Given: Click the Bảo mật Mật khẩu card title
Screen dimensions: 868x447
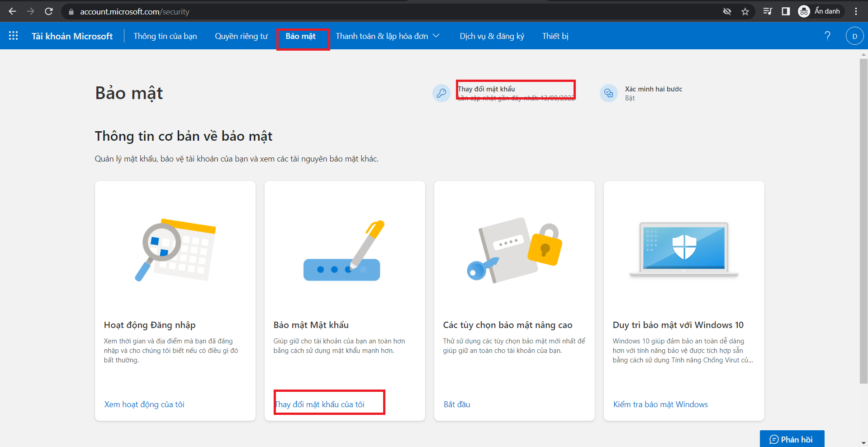Looking at the screenshot, I should coord(311,325).
